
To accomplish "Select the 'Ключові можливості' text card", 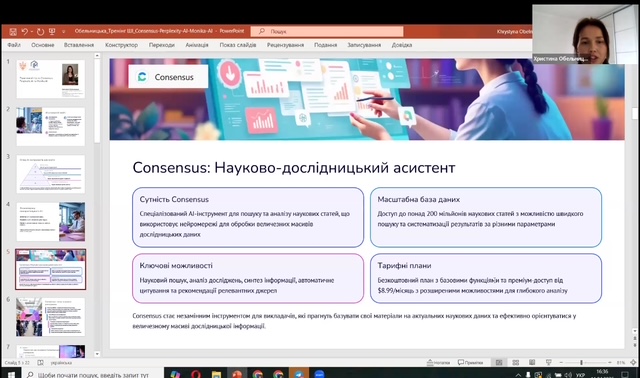I will coord(248,278).
